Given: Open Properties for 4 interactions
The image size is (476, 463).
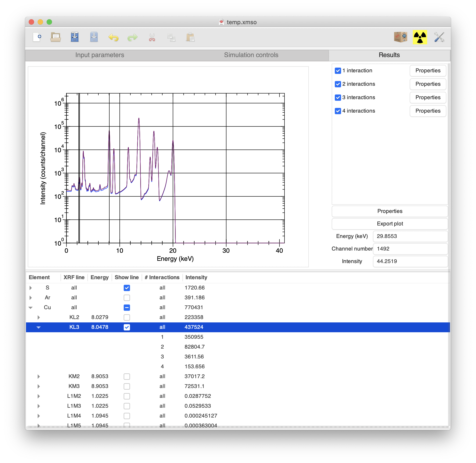Looking at the screenshot, I should [428, 111].
